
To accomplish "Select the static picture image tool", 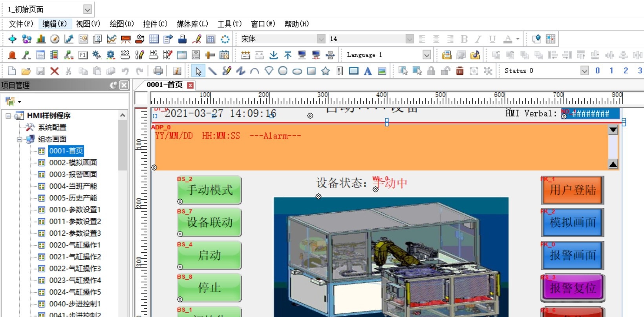I will pos(382,71).
